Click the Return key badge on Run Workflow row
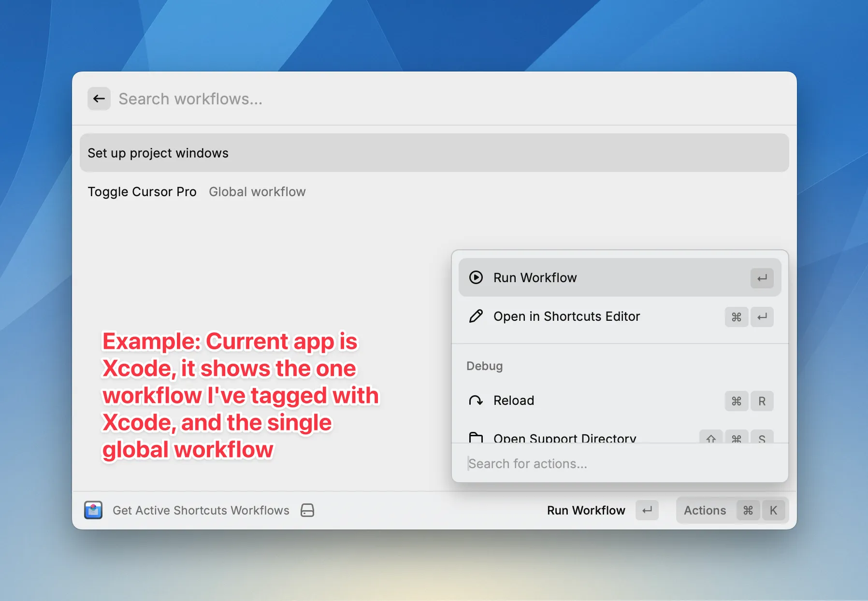868x601 pixels. (762, 278)
